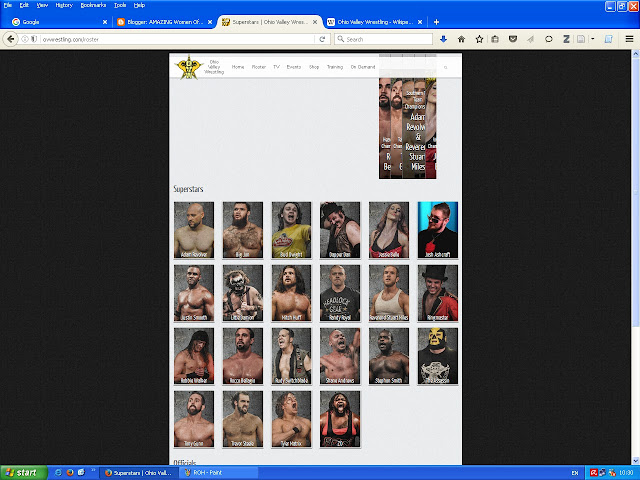Switch to the Google tab
Image resolution: width=640 pixels, height=480 pixels.
[x=58, y=22]
